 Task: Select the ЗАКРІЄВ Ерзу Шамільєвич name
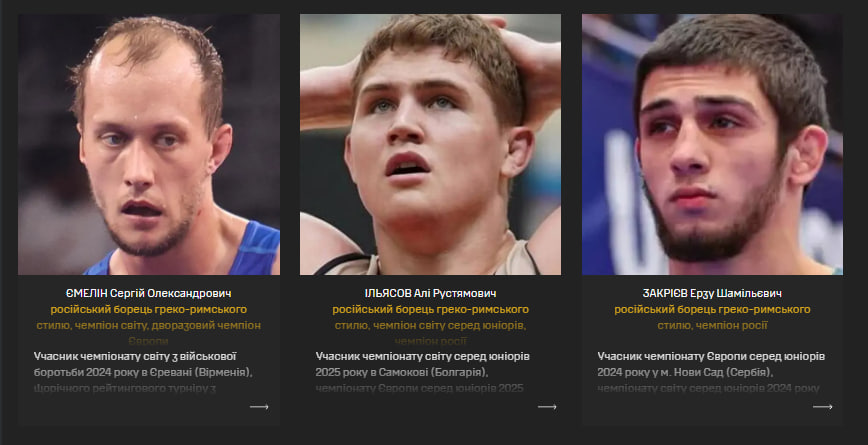click(x=712, y=293)
